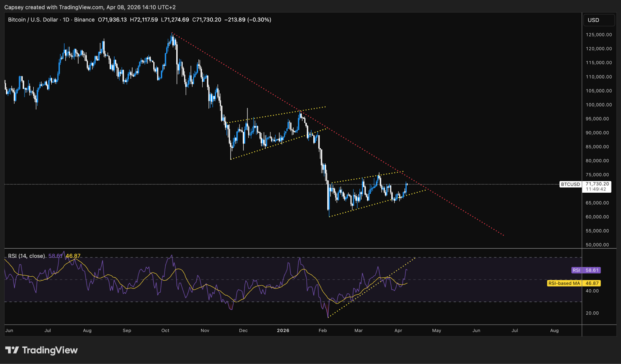Click the change value −213.89 (−0.30%)

click(248, 19)
